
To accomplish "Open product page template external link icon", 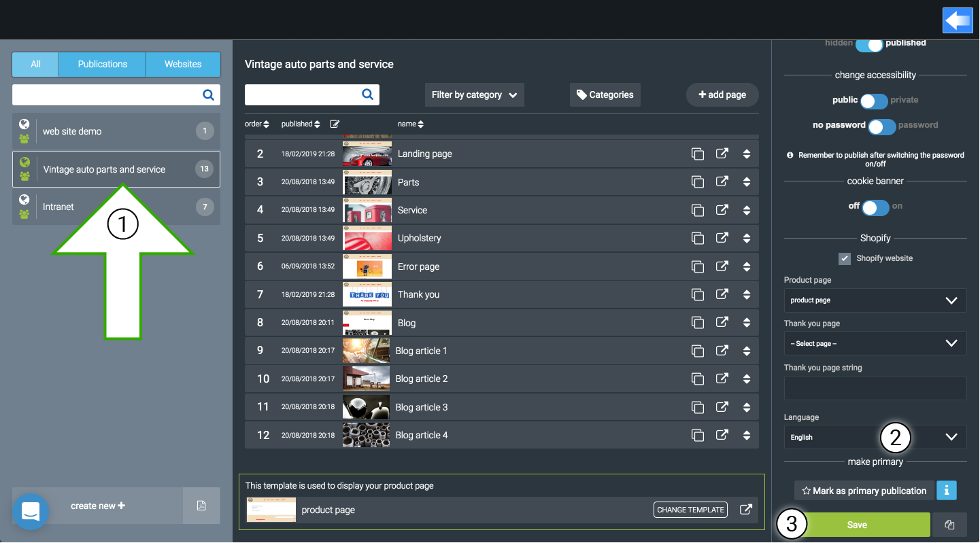I will point(746,510).
